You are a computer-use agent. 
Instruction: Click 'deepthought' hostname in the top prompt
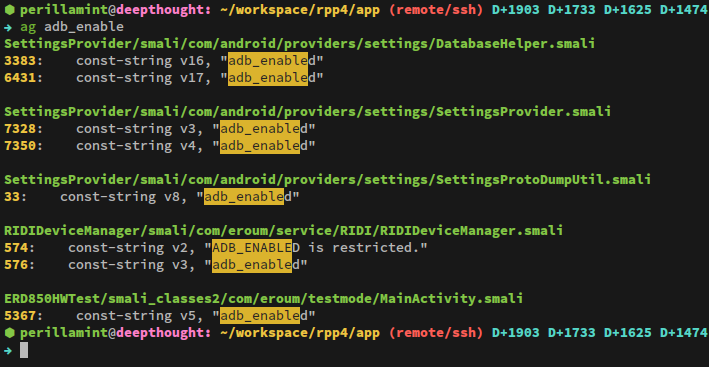click(x=160, y=10)
